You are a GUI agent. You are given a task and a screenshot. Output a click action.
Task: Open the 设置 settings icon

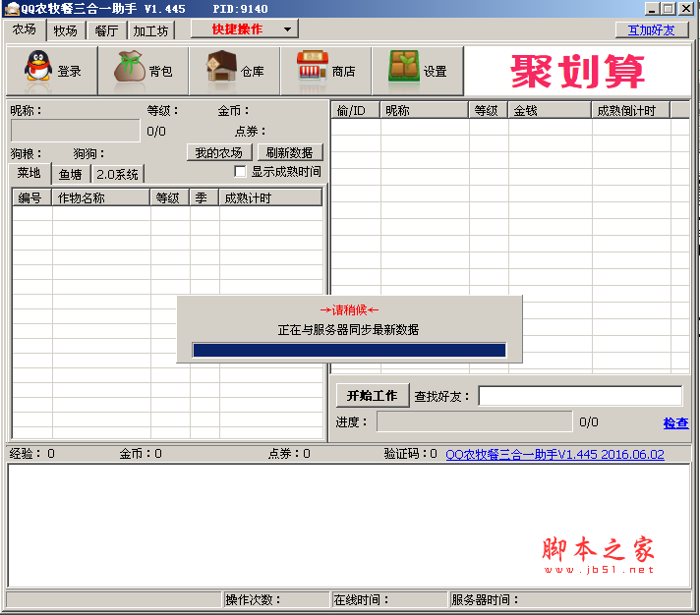point(403,71)
